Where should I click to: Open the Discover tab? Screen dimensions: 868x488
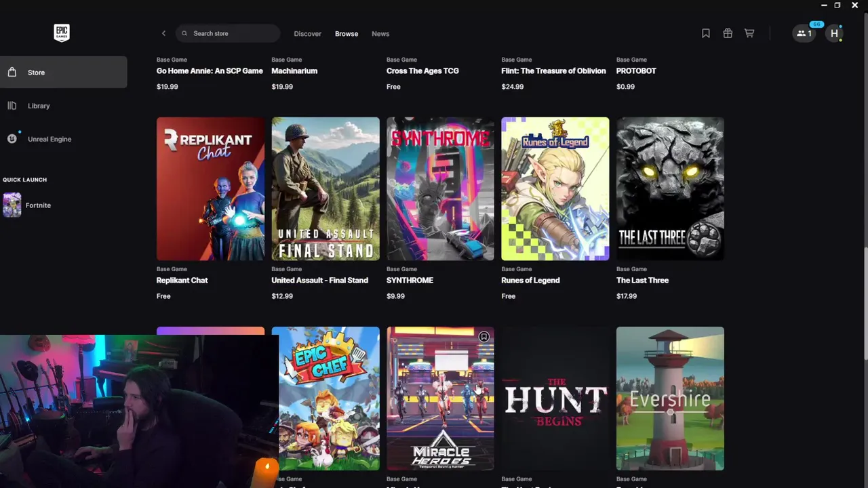click(307, 33)
